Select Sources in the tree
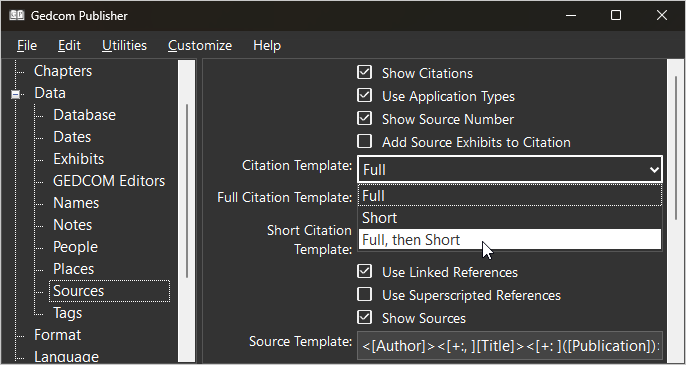Screen dimensions: 686x365 pyautogui.click(x=109, y=291)
